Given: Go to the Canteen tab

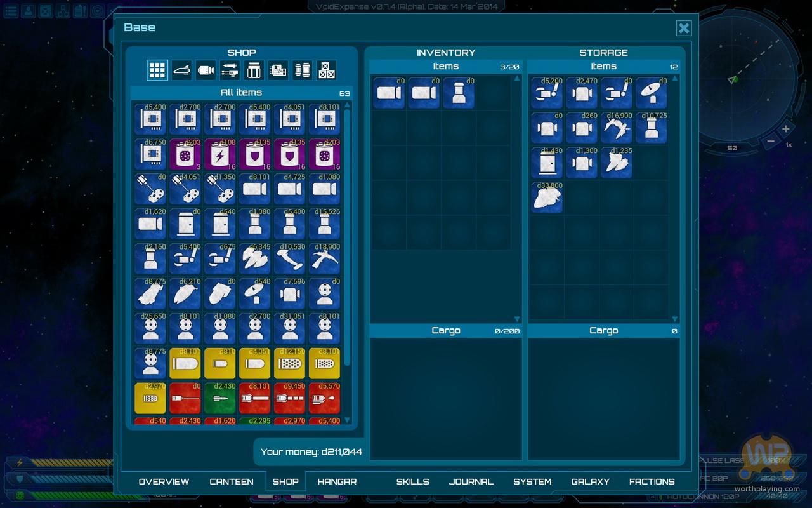Looking at the screenshot, I should pyautogui.click(x=232, y=481).
